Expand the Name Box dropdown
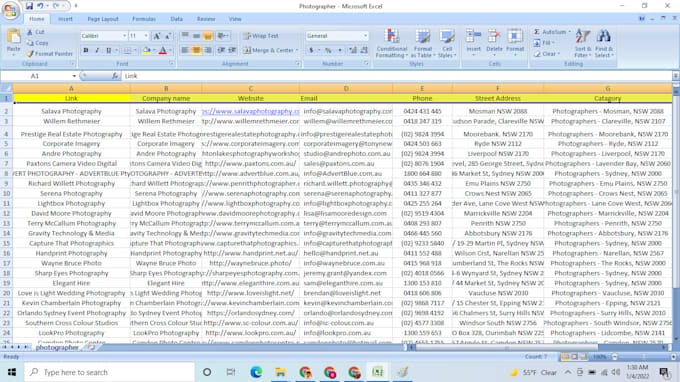The image size is (680, 382). pos(74,76)
